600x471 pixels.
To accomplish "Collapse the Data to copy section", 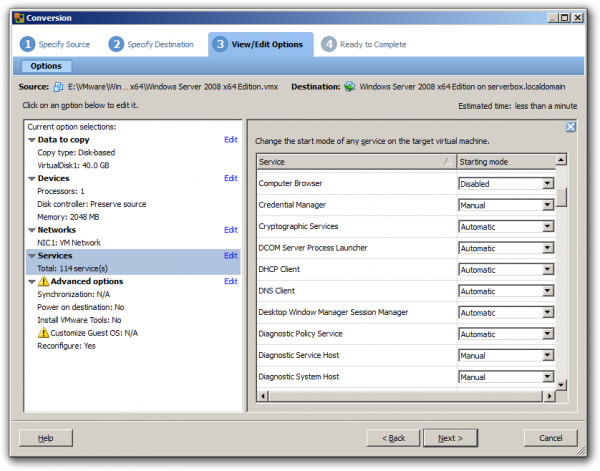I will click(x=32, y=140).
